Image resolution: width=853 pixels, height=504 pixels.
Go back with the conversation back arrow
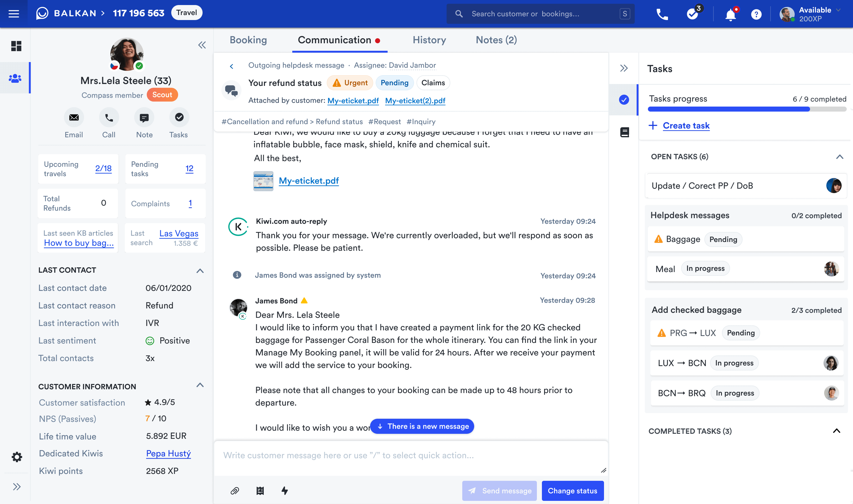(x=231, y=66)
